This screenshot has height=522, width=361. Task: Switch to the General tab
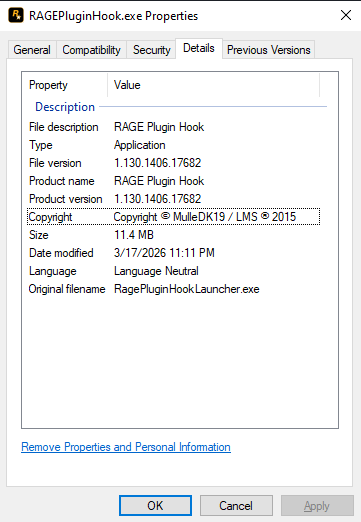32,50
